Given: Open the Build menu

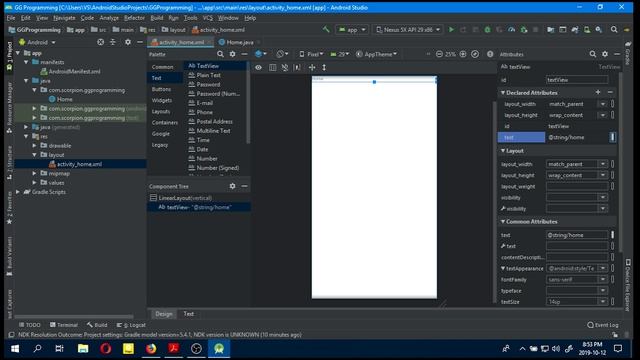Looking at the screenshot, I should tap(157, 18).
